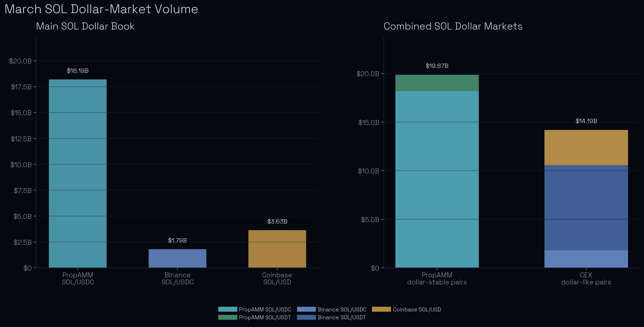This screenshot has width=644, height=327.
Task: Click the $18.19B value label
Action: [78, 71]
